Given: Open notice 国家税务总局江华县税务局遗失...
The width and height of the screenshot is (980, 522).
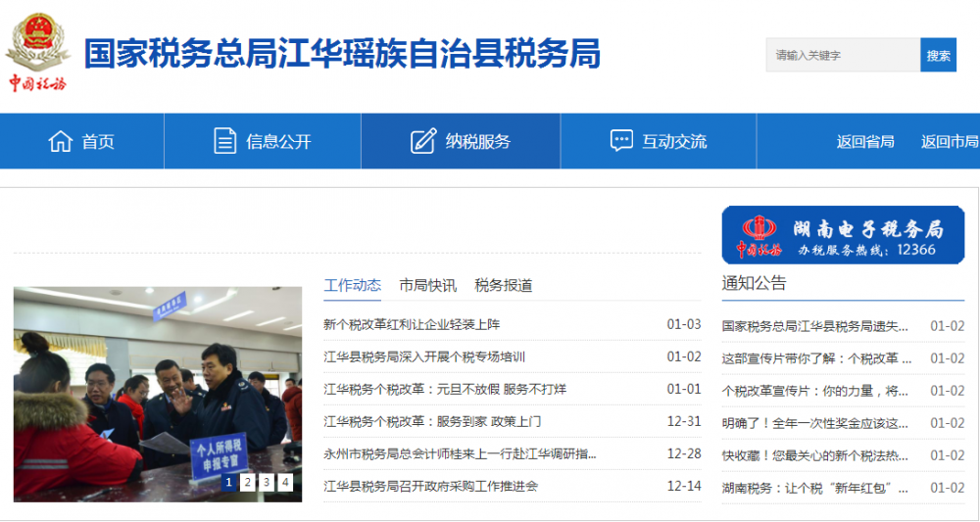Looking at the screenshot, I should [x=817, y=326].
